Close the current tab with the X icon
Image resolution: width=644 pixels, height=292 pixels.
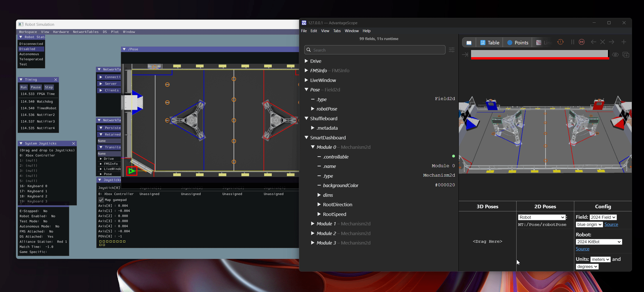(x=603, y=42)
